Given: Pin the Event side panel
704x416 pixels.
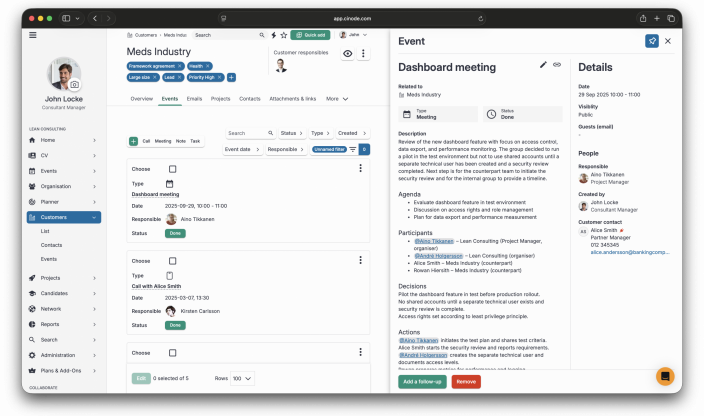Looking at the screenshot, I should pyautogui.click(x=652, y=41).
